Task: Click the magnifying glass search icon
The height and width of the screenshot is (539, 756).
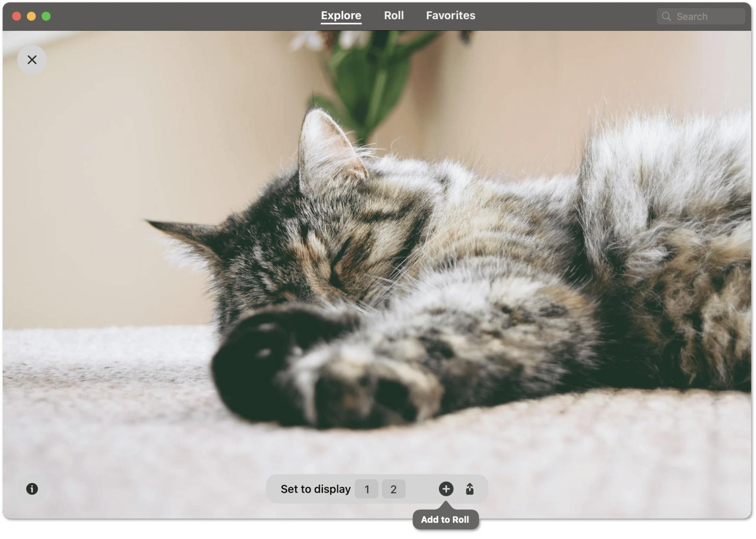Action: tap(666, 17)
